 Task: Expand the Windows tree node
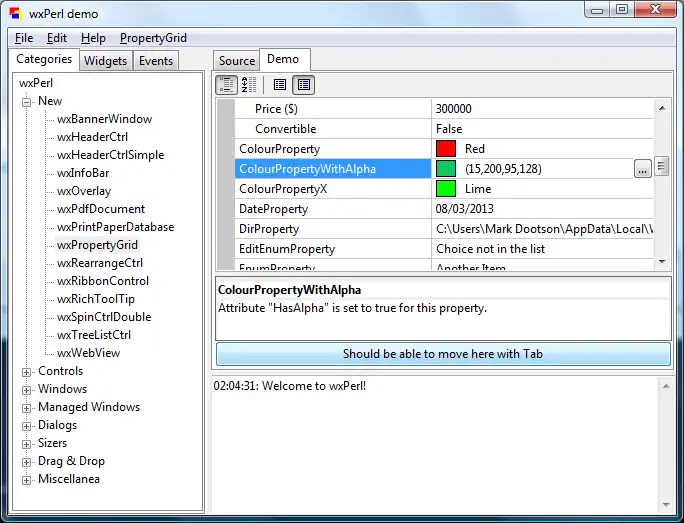pos(27,390)
